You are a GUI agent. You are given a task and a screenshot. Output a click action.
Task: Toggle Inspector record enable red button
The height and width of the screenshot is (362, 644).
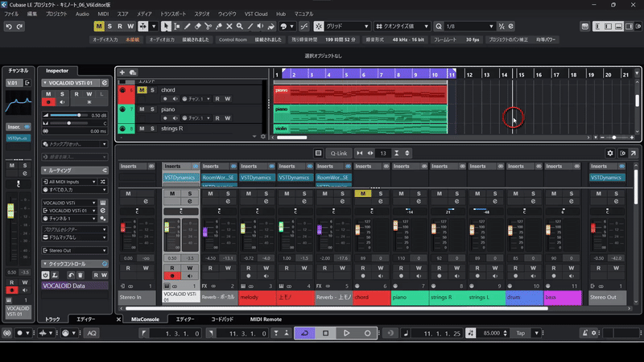point(48,102)
